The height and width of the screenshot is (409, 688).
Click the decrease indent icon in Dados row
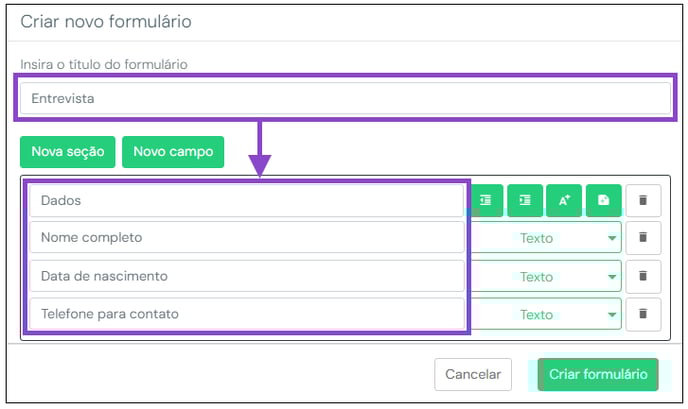[x=486, y=201]
